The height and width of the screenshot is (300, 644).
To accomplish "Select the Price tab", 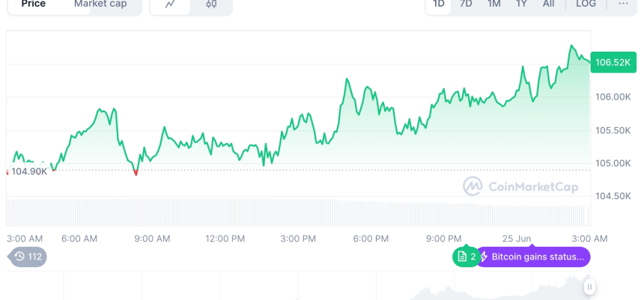I will (x=33, y=4).
